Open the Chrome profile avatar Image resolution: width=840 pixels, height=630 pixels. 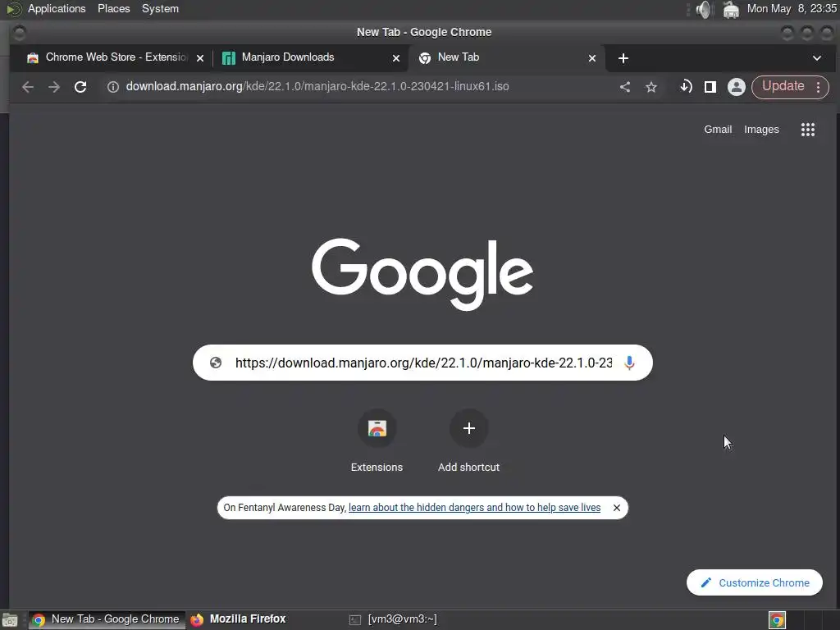point(737,87)
